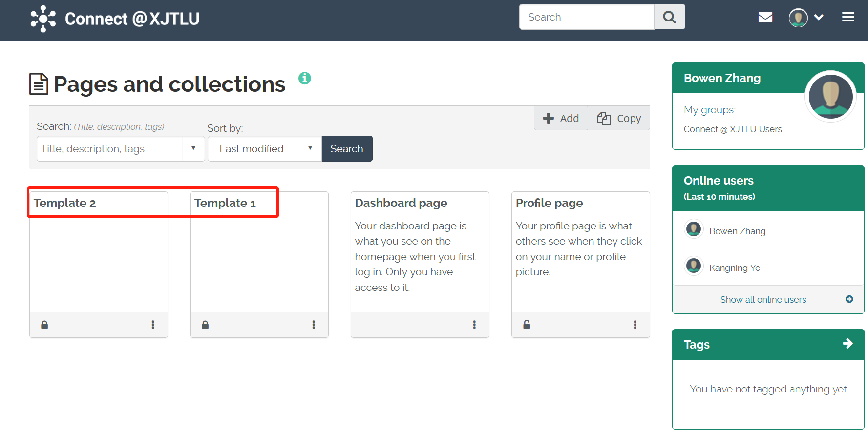
Task: Click the dark Search button
Action: (347, 149)
